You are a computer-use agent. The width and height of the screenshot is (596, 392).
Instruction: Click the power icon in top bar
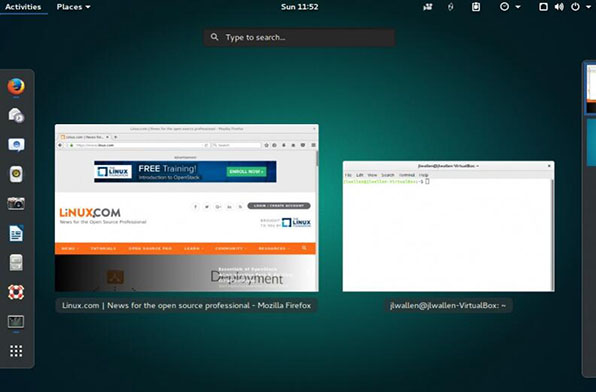(x=575, y=7)
